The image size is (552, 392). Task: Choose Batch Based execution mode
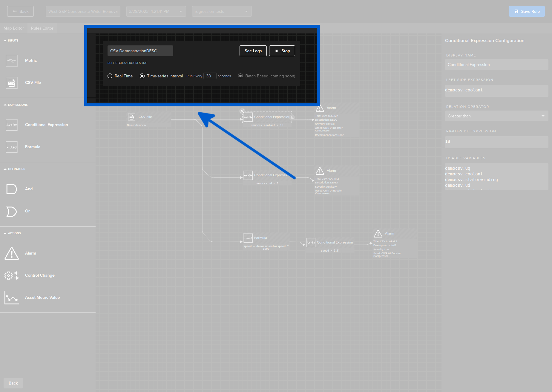[240, 76]
